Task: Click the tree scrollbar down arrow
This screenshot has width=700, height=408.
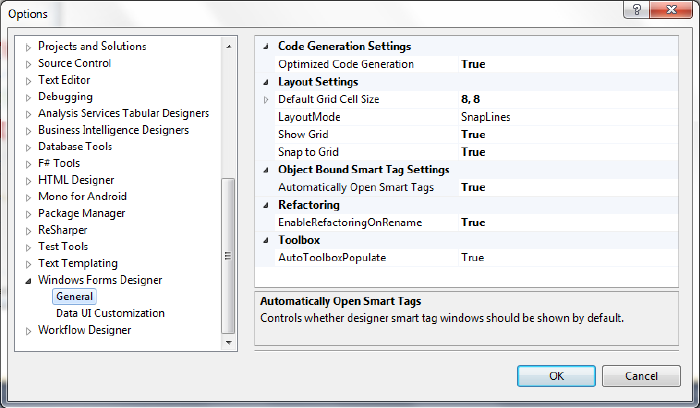Action: pos(229,342)
